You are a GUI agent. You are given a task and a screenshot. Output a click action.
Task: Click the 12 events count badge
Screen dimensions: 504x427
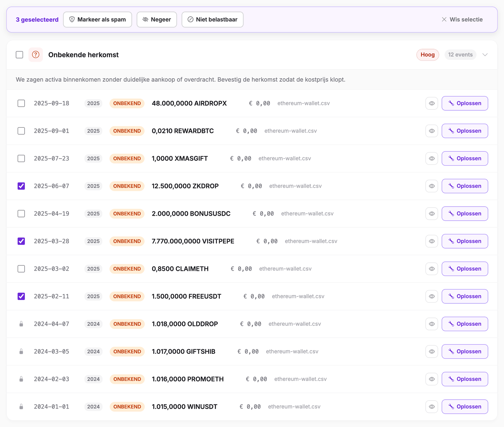tap(460, 55)
